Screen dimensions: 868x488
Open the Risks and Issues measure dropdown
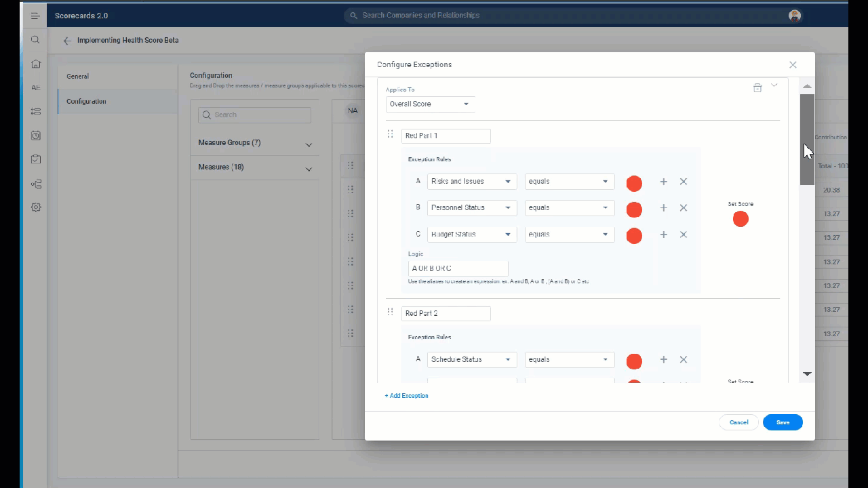coord(472,182)
